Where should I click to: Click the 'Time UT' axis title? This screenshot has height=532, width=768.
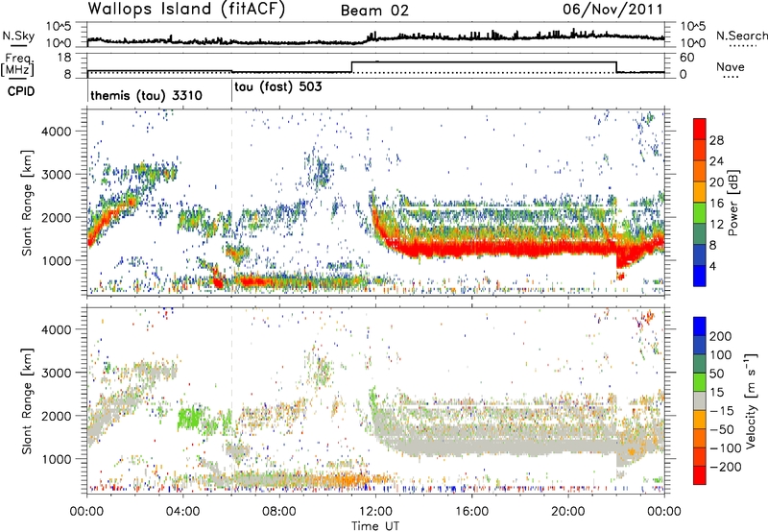375,526
